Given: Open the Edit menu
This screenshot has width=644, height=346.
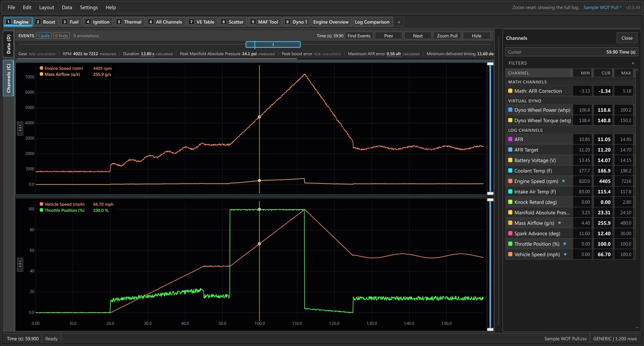Looking at the screenshot, I should click(27, 7).
